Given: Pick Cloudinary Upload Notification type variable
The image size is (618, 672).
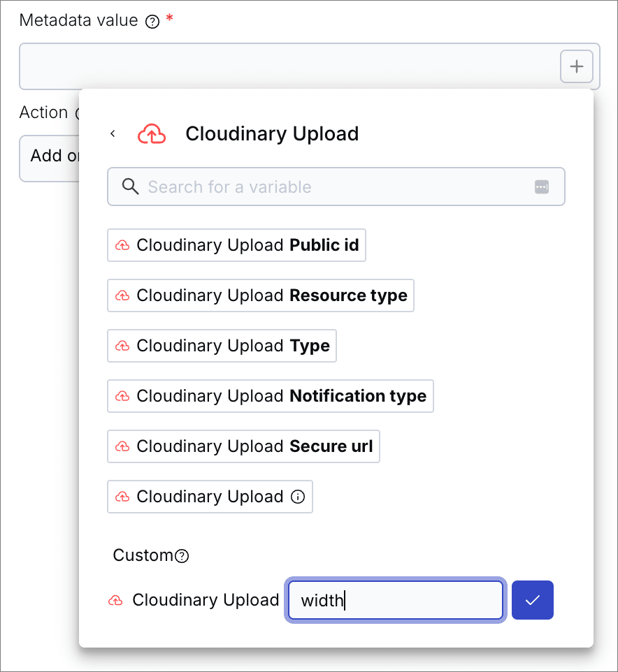Looking at the screenshot, I should (x=270, y=396).
